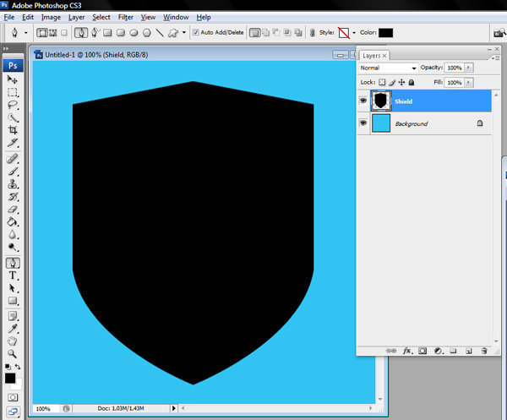Toggle Auto Add/Delete checkbox
Image resolution: width=507 pixels, height=420 pixels.
196,32
